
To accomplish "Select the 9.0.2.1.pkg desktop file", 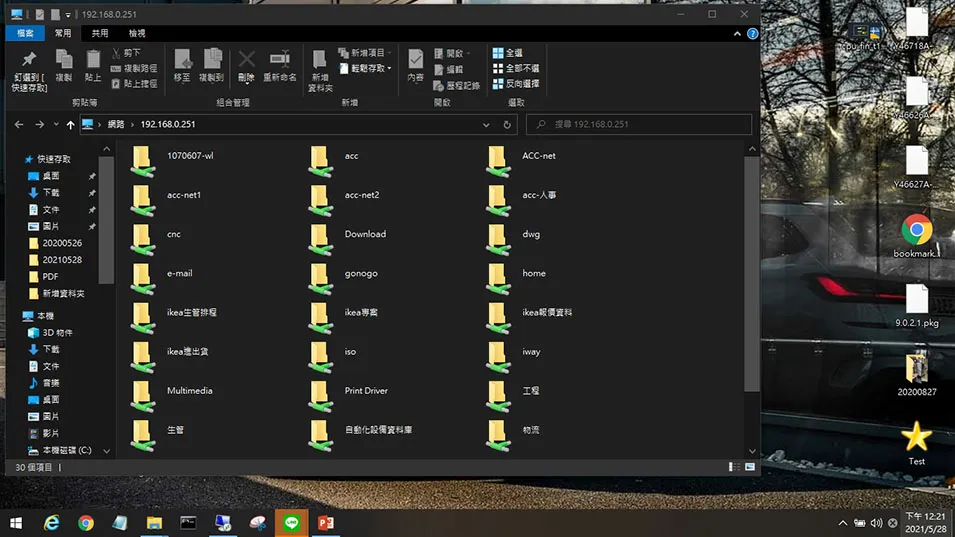I will click(x=916, y=306).
